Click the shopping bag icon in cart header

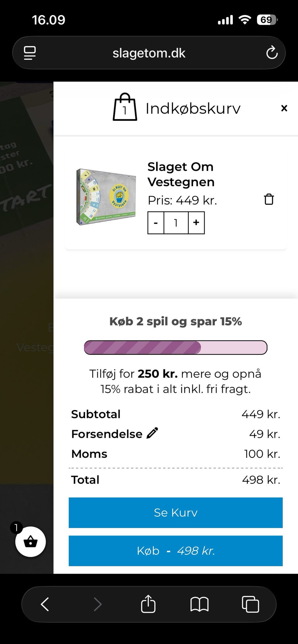(125, 107)
